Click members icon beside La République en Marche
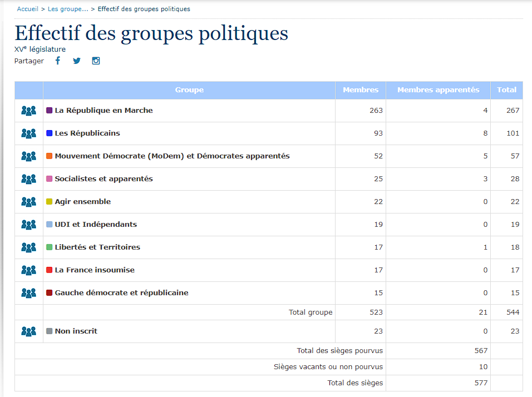 coord(28,111)
